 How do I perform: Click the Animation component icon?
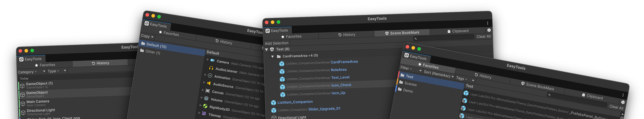tap(210, 76)
